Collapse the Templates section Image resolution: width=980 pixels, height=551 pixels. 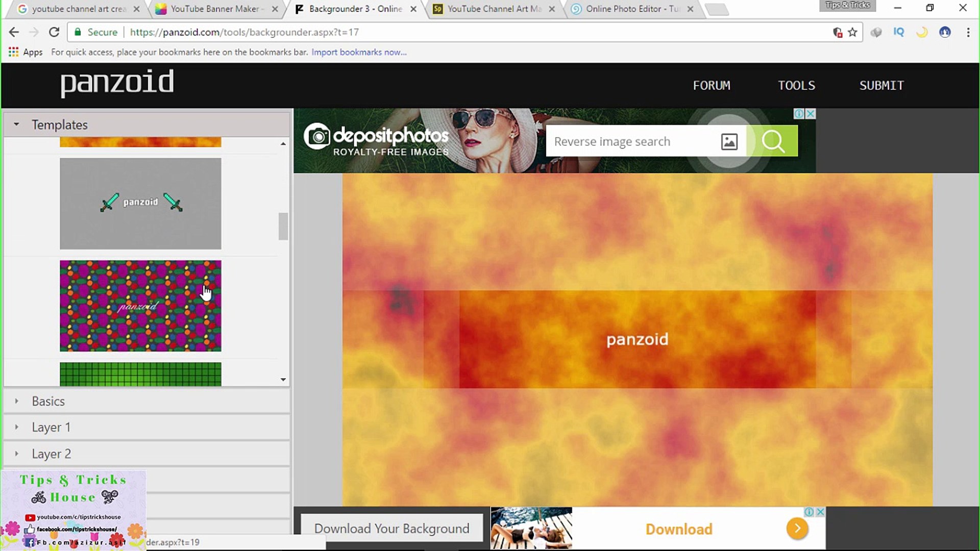coord(16,124)
